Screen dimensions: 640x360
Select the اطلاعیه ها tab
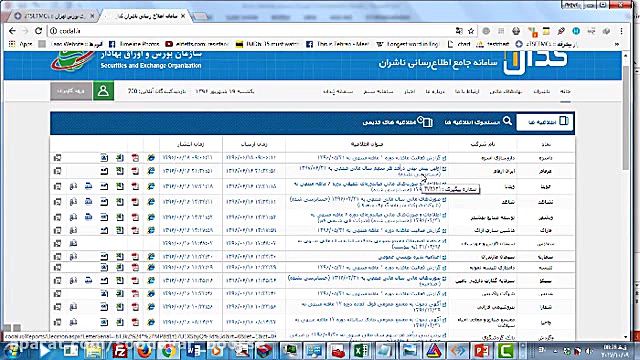pyautogui.click(x=544, y=122)
